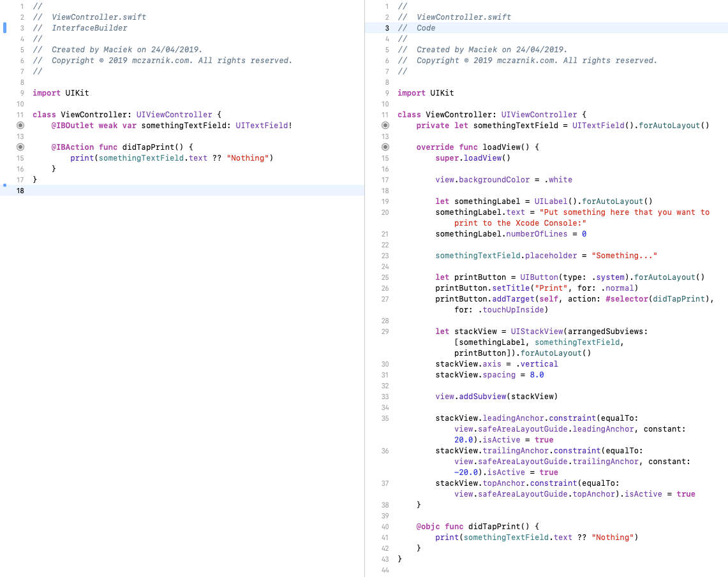Click line number 44 in the right gutter
Screen dimensions: 728x577
(385, 570)
